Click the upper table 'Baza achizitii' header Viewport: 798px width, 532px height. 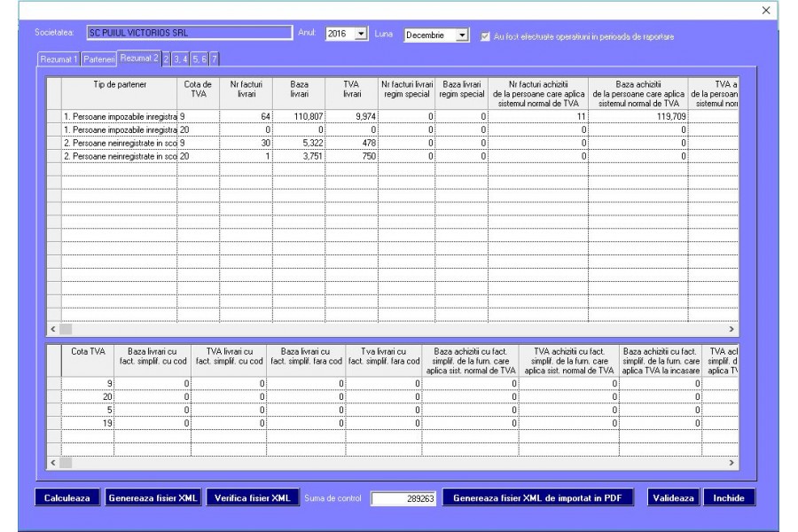[x=638, y=94]
